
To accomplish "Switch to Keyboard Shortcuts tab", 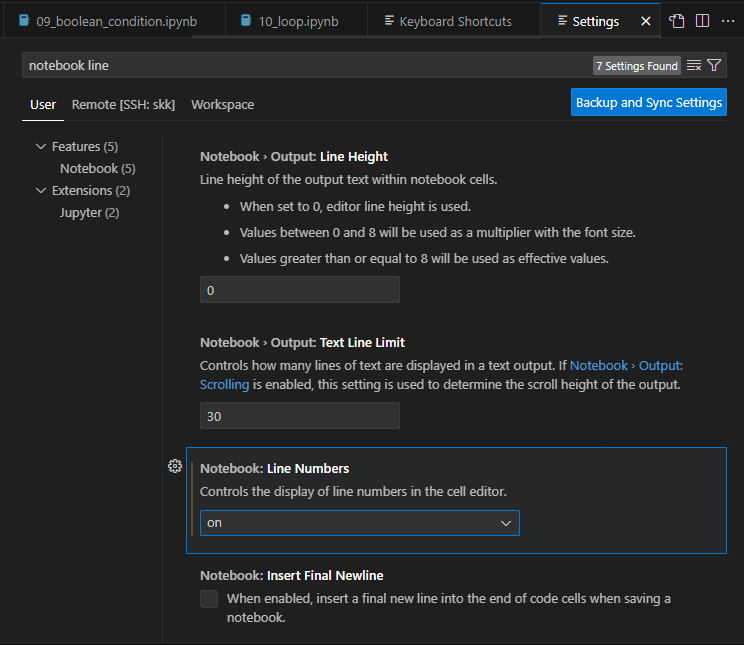I will point(455,21).
